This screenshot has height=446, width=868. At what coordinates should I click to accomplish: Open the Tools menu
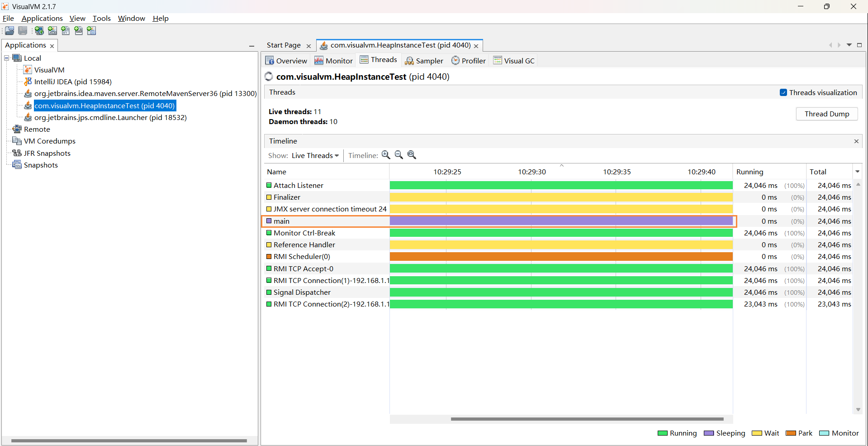[x=102, y=18]
